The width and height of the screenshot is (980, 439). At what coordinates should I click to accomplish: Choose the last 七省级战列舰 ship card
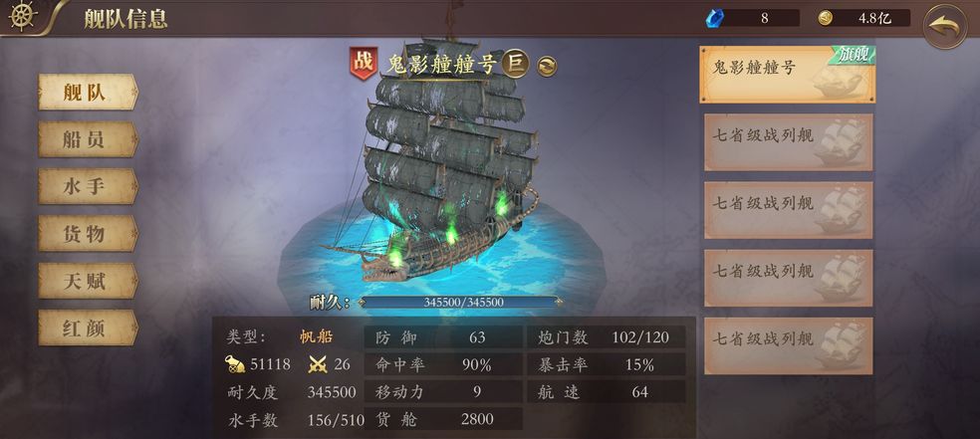[789, 346]
